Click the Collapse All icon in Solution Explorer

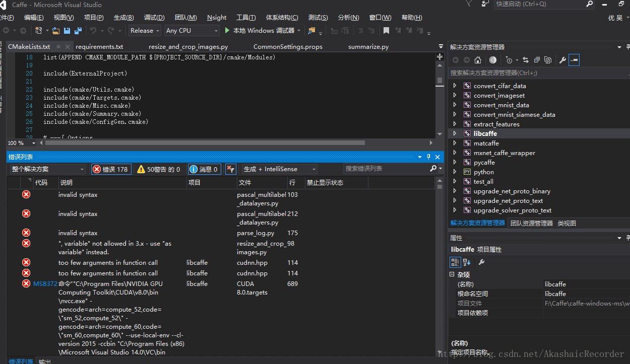pos(537,60)
